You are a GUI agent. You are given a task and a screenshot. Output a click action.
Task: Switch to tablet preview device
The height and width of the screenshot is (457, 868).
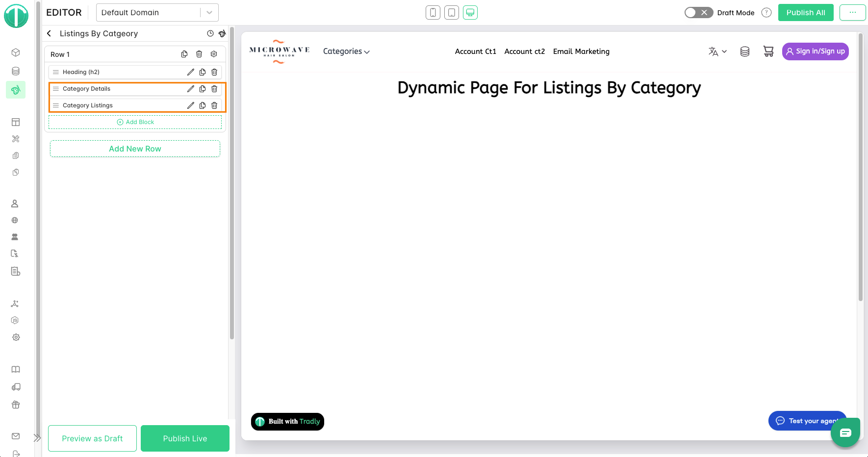point(451,13)
